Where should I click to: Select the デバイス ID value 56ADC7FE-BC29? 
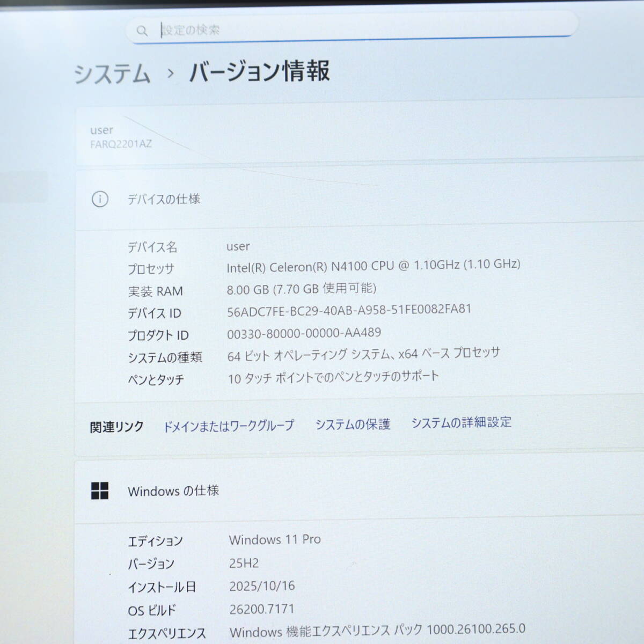click(x=349, y=310)
